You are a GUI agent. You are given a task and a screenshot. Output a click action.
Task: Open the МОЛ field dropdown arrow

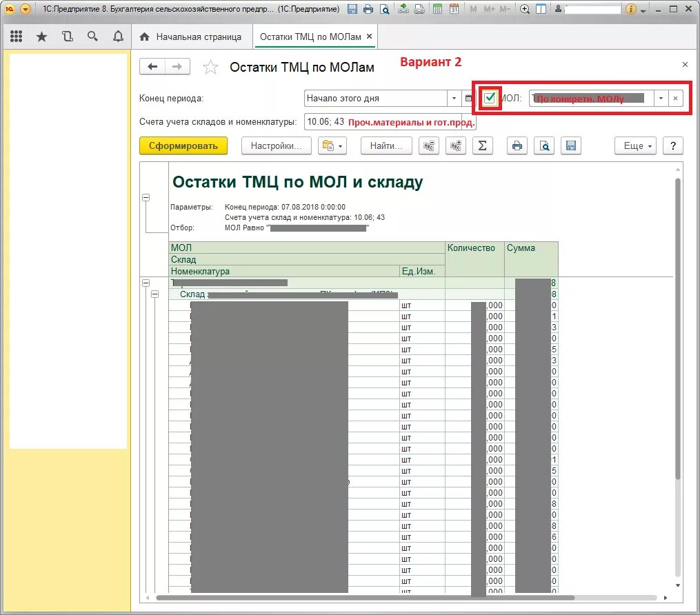(661, 98)
